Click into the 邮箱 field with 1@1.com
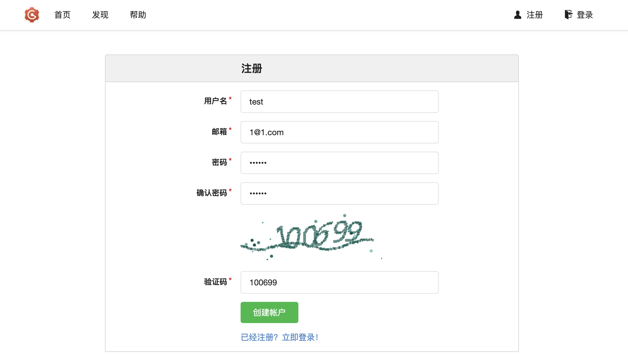Viewport: 628px width, 364px height. 339,132
